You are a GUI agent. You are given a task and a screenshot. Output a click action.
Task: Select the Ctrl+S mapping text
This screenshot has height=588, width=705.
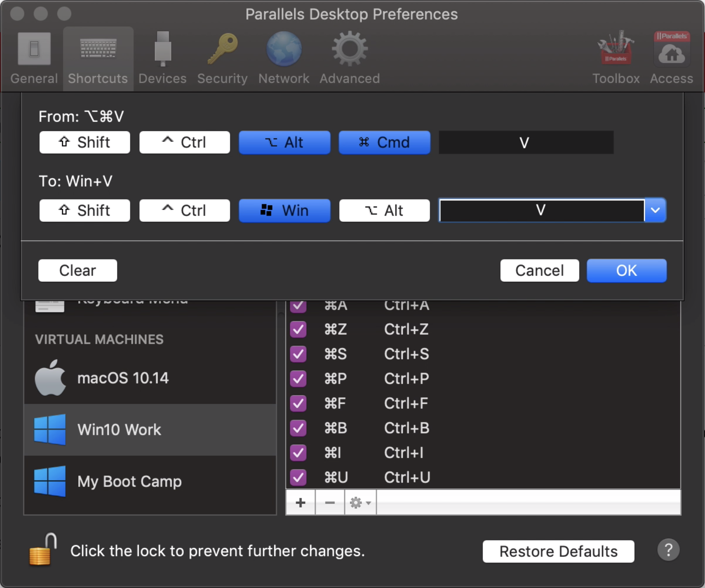(x=406, y=353)
